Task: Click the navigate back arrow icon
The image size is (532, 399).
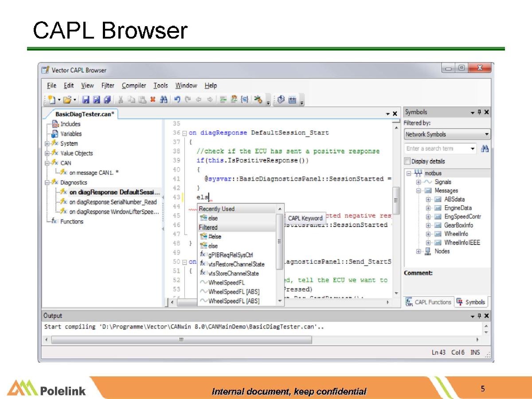Action: 199,100
